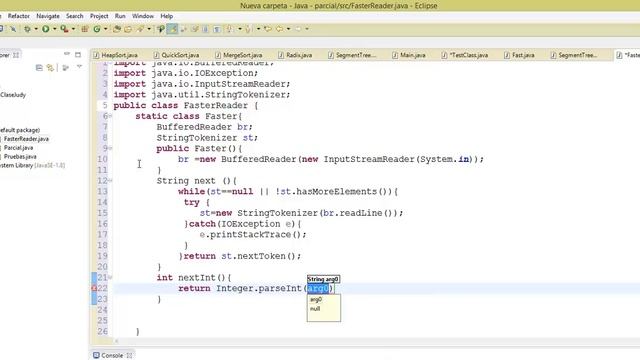
Task: Open the Project menu
Action: (99, 16)
